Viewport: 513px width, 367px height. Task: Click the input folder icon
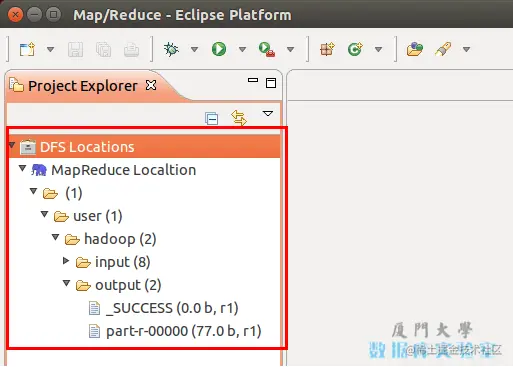[x=83, y=263]
